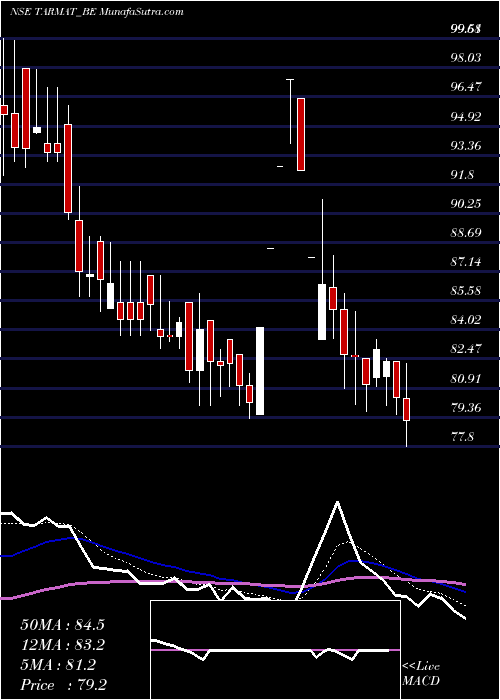Click the last red candle near 79.36
This screenshot has height=700, width=500.
(407, 409)
